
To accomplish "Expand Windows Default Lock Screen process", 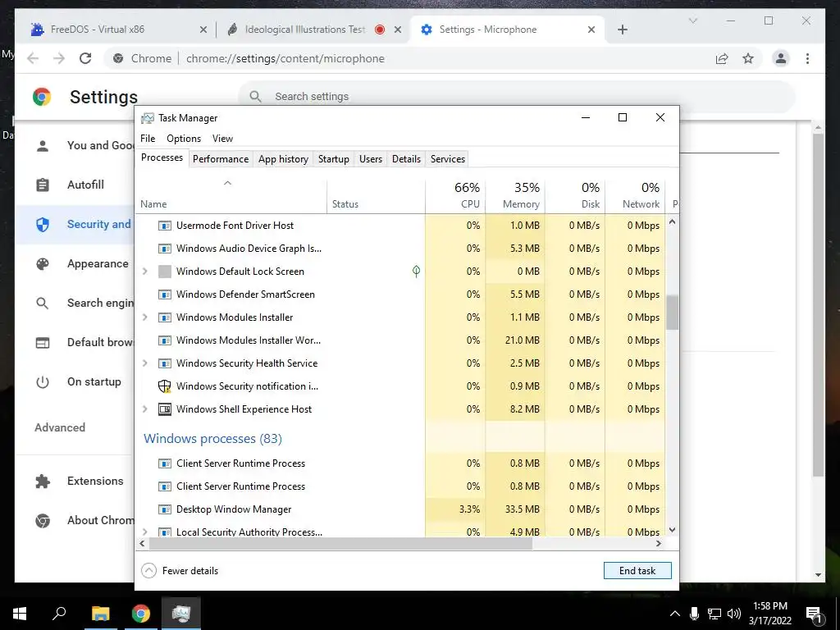I will (144, 272).
